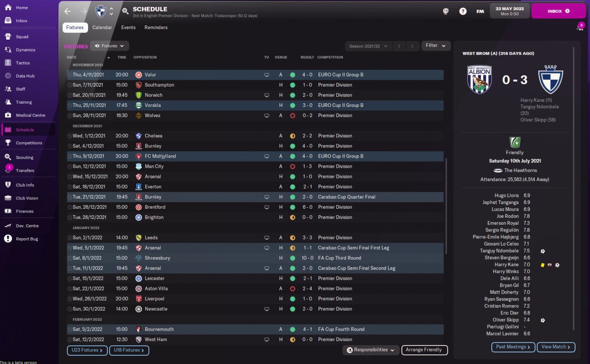Open U18 Fixtures
The width and height of the screenshot is (590, 364).
tap(129, 351)
